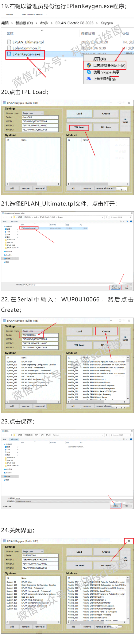The width and height of the screenshot is (135, 644).
Task: Click the EPLAN Electric P8 2023 breadcrumb in Explorer
Action: (x=74, y=23)
